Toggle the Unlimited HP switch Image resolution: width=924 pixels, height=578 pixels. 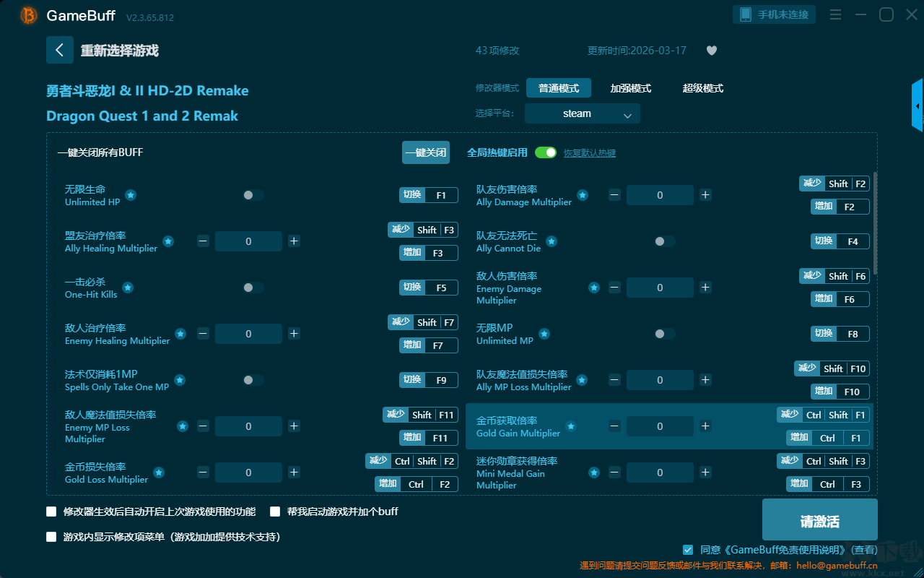(x=253, y=195)
